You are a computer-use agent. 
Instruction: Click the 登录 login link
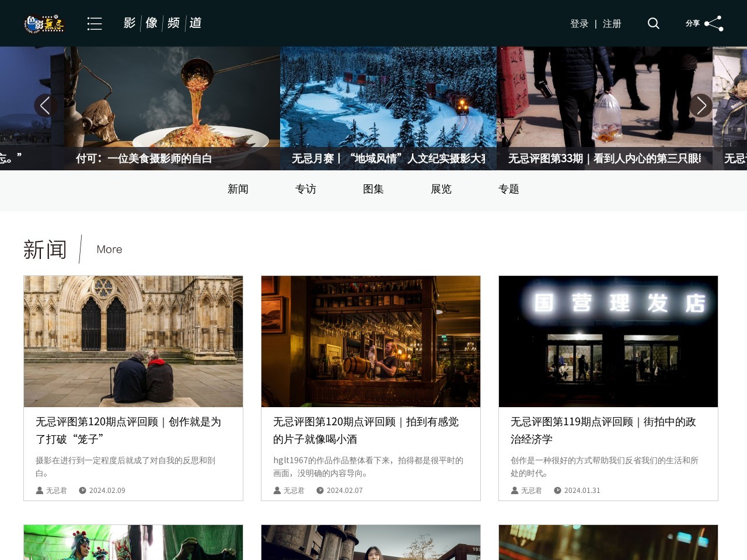pos(579,24)
